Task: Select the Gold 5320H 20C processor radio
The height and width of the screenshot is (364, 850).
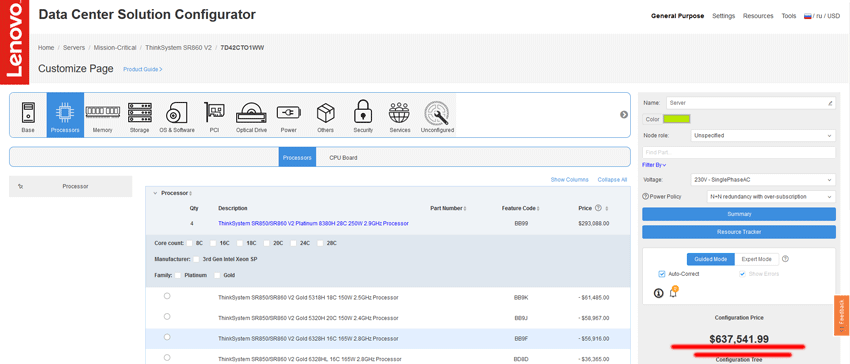Action: coord(167,316)
